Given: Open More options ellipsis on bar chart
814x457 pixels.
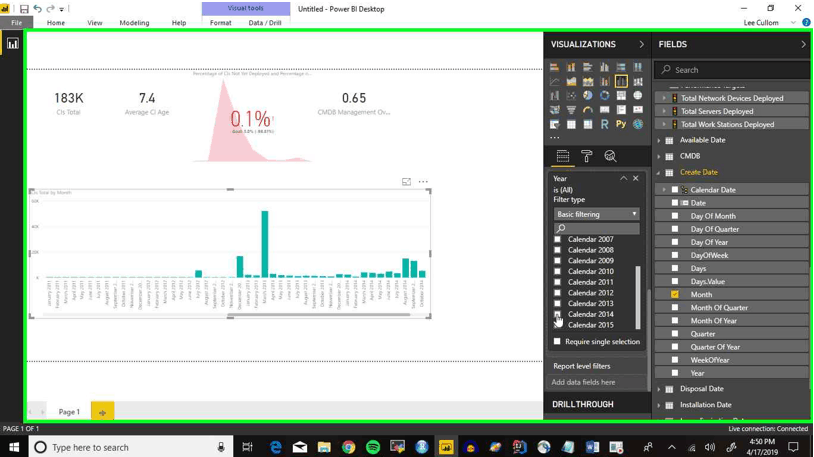Looking at the screenshot, I should 423,182.
